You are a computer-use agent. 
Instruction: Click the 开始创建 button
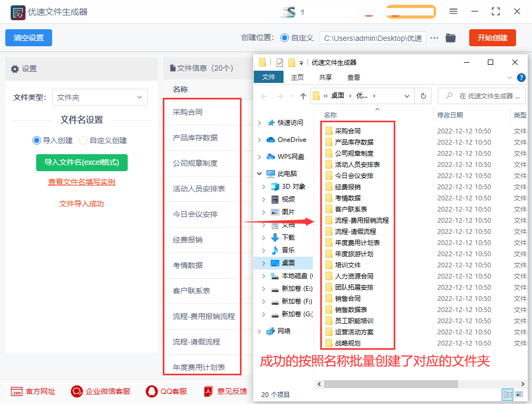[x=492, y=38]
